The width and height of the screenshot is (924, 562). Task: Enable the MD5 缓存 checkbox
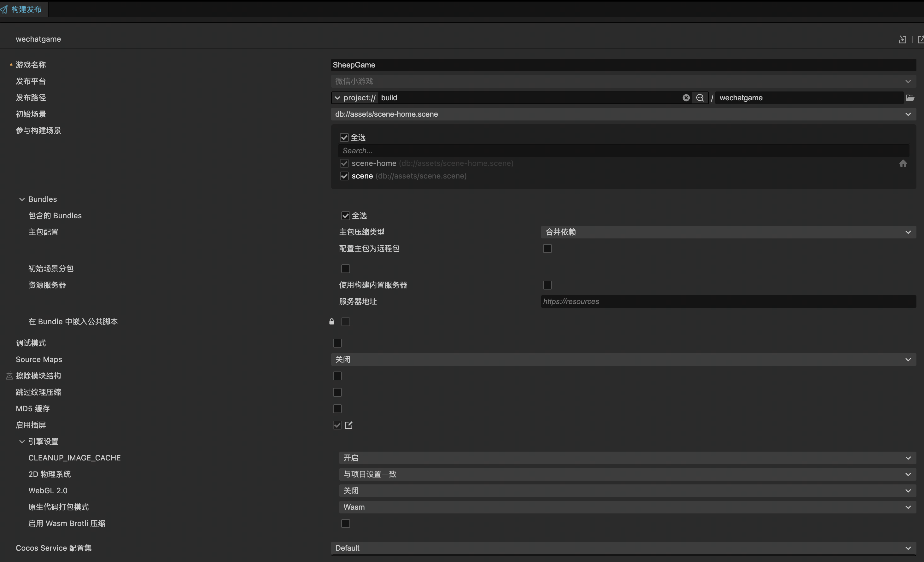[337, 409]
